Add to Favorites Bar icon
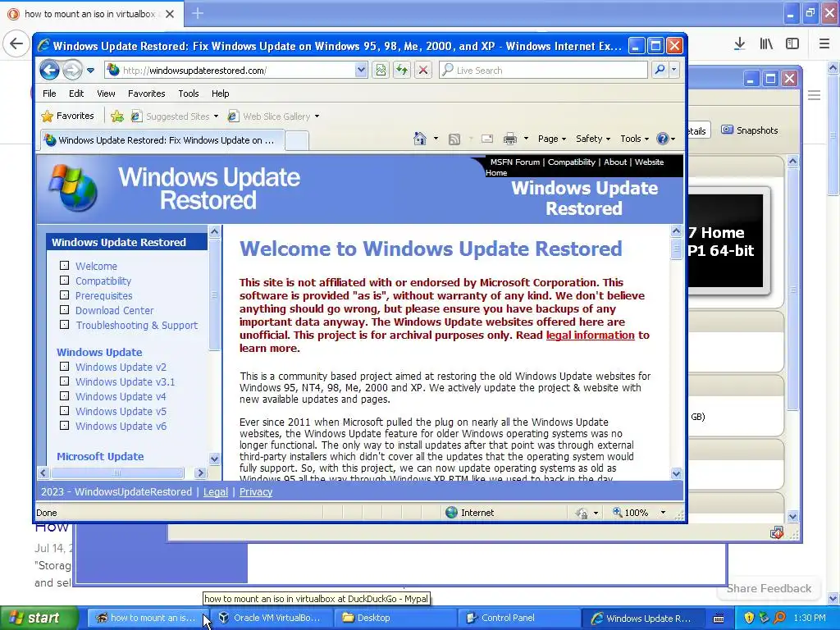The image size is (840, 630). pos(116,116)
